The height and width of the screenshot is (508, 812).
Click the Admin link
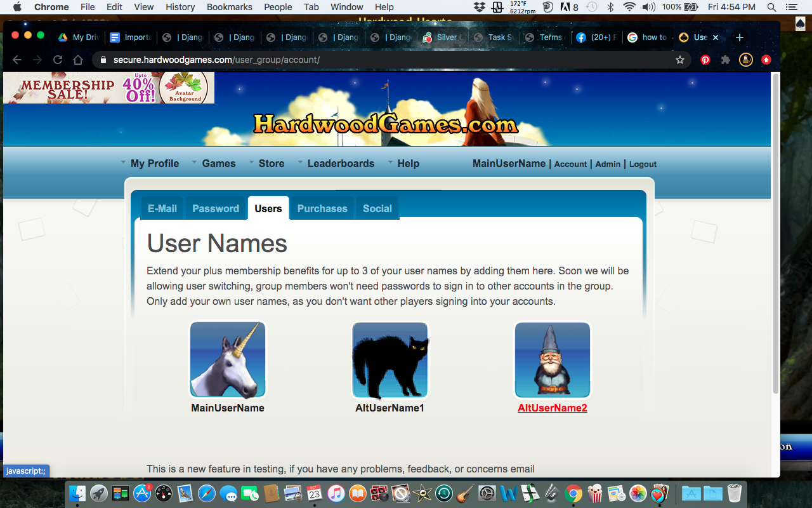pos(608,164)
